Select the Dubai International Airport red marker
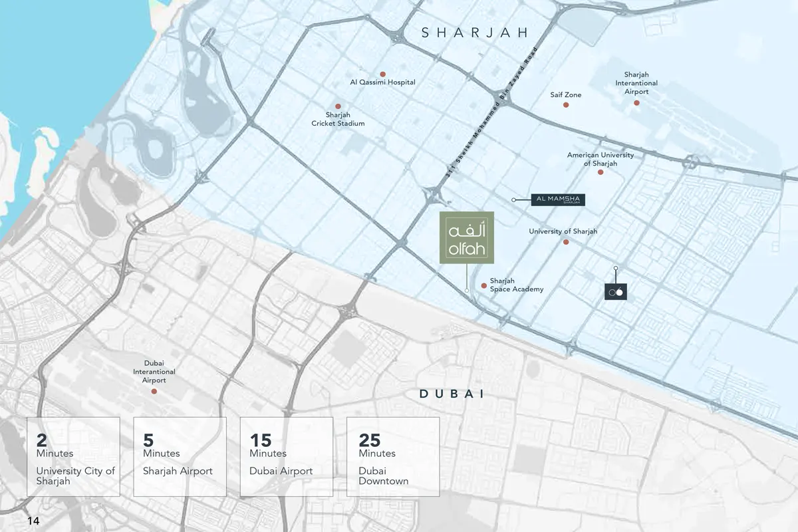This screenshot has height=532, width=798. 154,392
